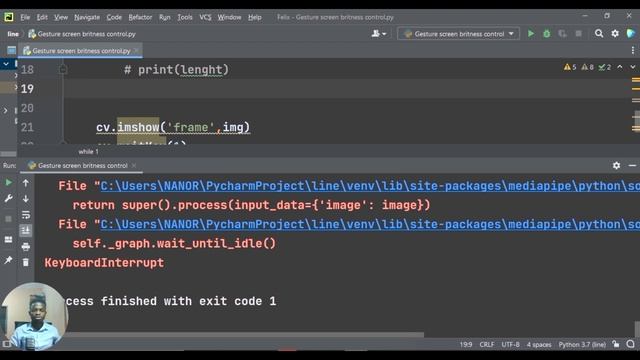Open first mediapipe file path link in traceback
640x360 pixels.
(x=370, y=186)
